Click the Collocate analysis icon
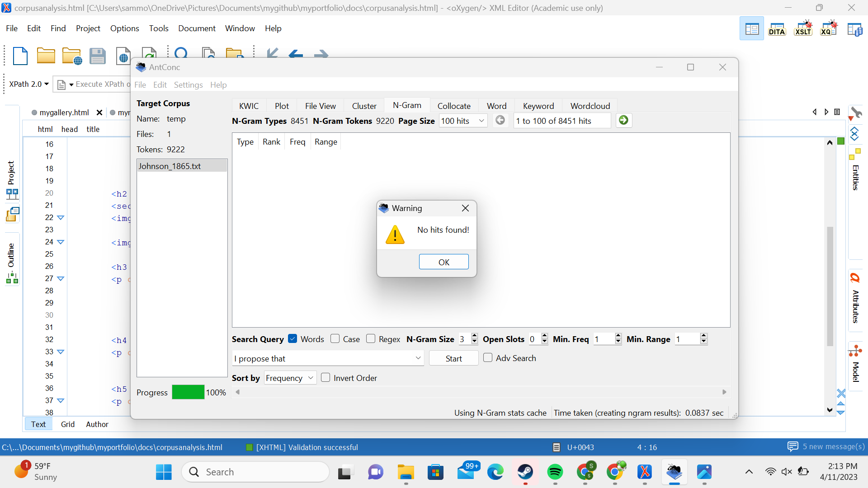Viewport: 868px width, 488px height. pos(454,105)
